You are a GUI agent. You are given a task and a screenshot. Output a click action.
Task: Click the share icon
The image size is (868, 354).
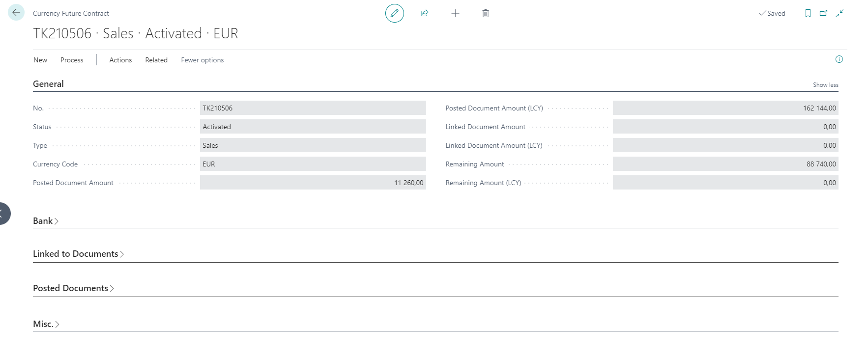(x=425, y=13)
